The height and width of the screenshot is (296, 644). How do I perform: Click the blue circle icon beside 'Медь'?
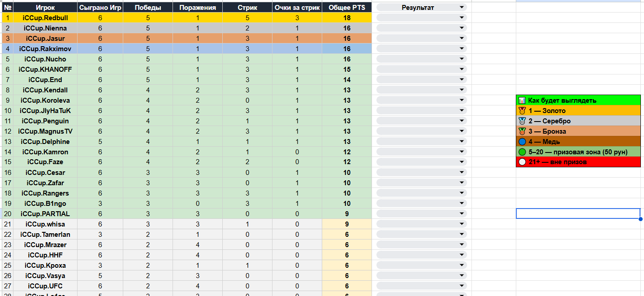pos(522,142)
